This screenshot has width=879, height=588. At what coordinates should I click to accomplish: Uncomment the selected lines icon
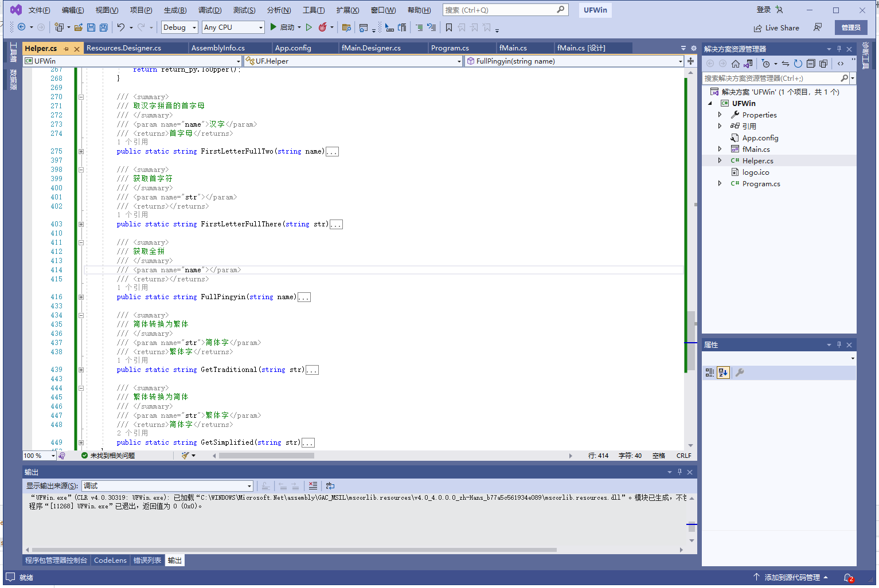[432, 27]
